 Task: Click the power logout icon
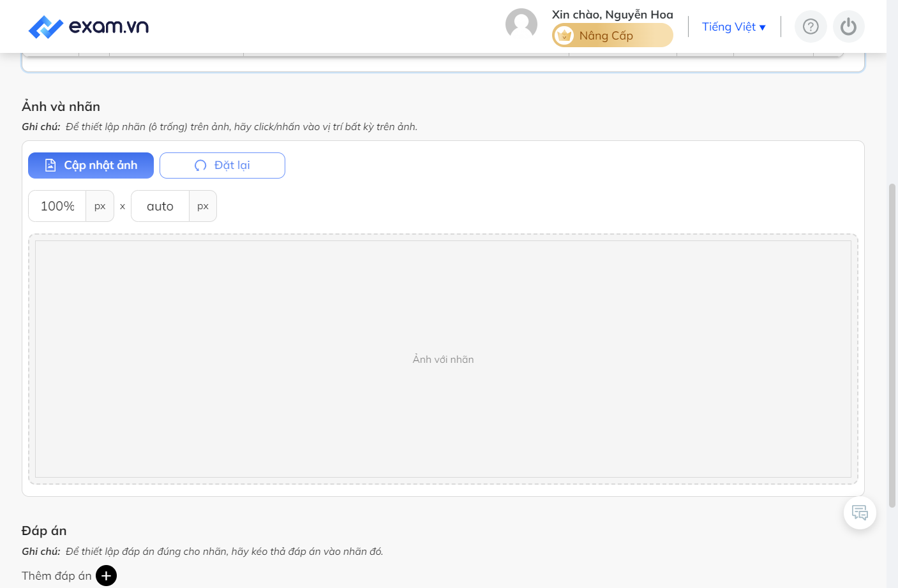[849, 27]
